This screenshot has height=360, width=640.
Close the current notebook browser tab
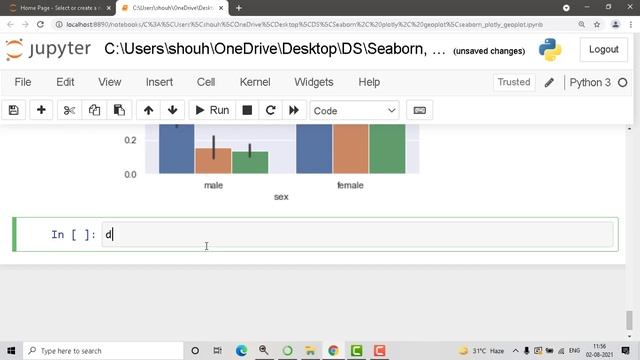(x=221, y=8)
